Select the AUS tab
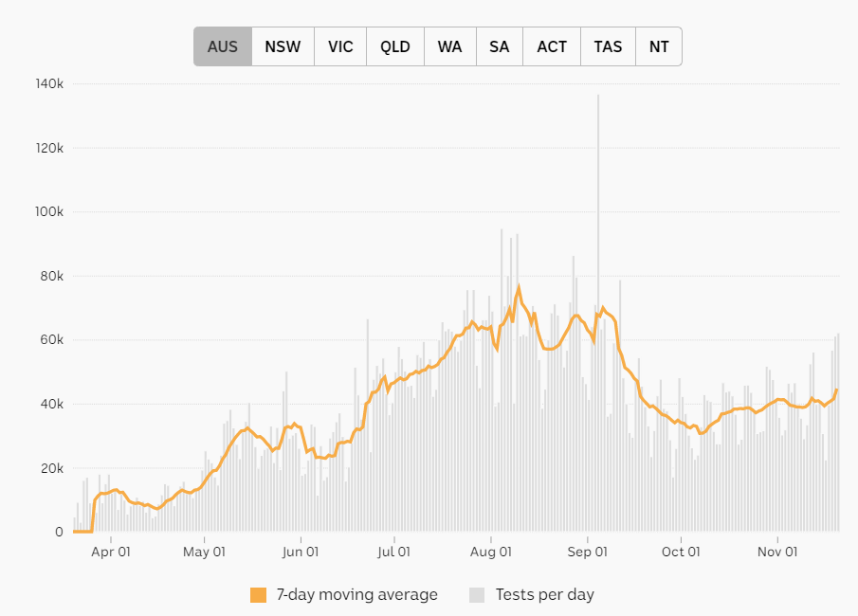This screenshot has height=616, width=858. (x=223, y=46)
